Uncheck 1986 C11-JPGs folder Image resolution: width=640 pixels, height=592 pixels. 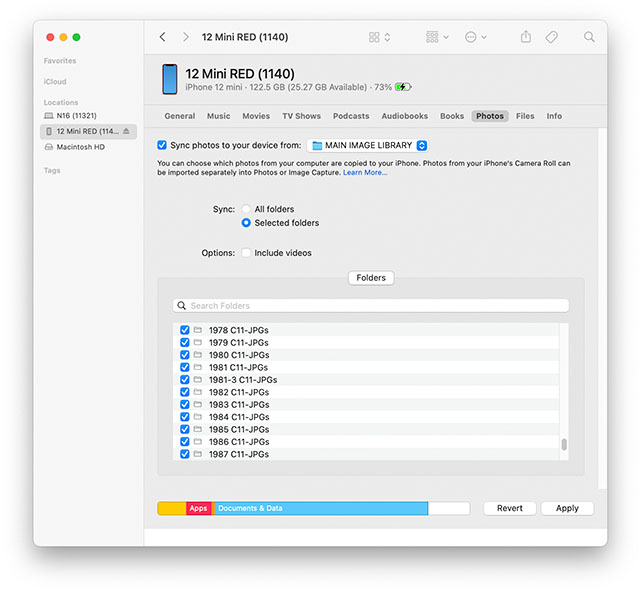184,441
